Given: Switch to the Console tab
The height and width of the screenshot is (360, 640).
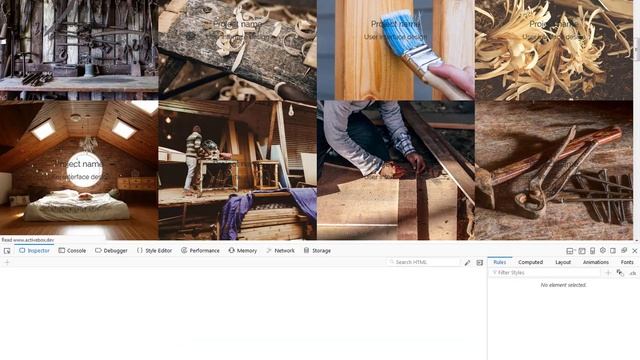Looking at the screenshot, I should pyautogui.click(x=72, y=251).
